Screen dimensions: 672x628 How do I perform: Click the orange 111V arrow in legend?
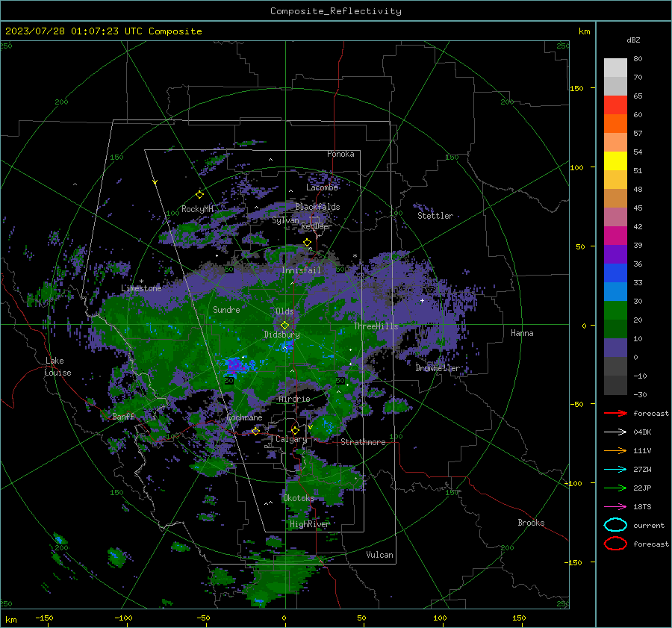tap(615, 450)
